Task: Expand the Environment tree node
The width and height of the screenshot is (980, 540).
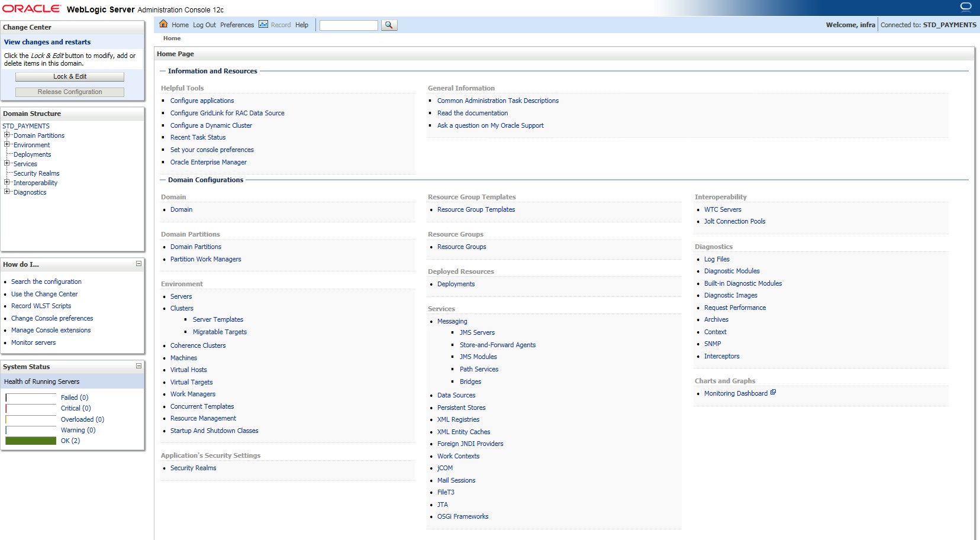Action: [x=7, y=144]
